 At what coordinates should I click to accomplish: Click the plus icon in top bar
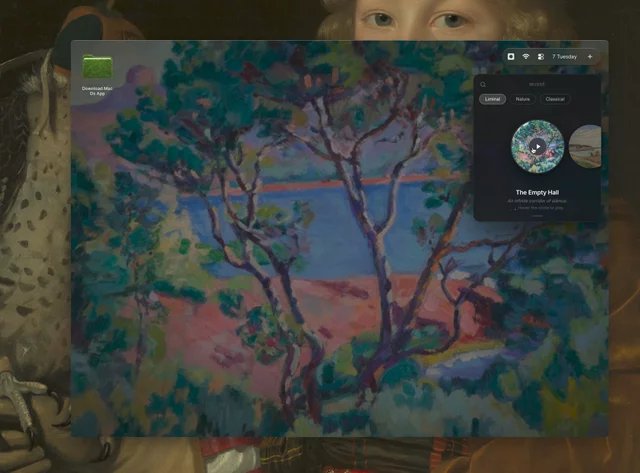tap(590, 57)
